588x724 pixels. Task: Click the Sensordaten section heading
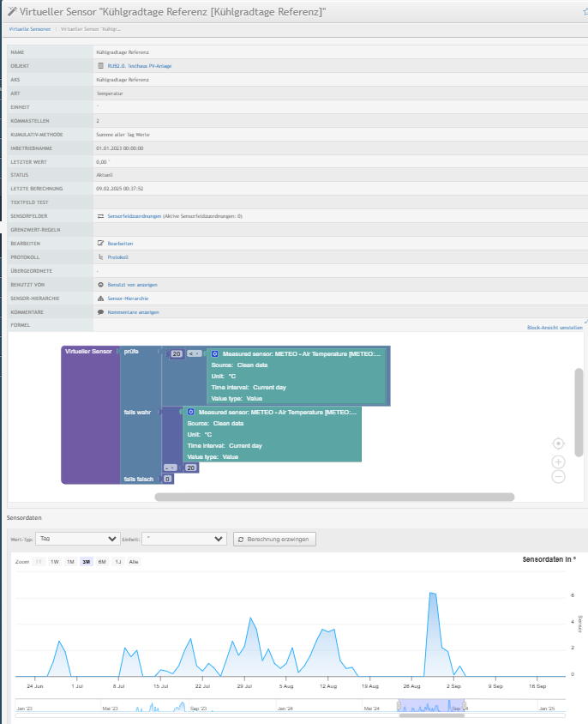point(24,517)
